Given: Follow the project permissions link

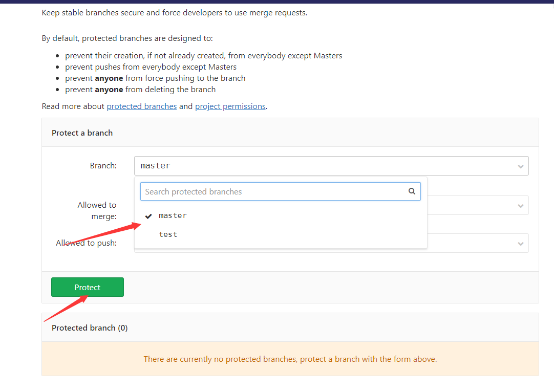Looking at the screenshot, I should coord(230,106).
